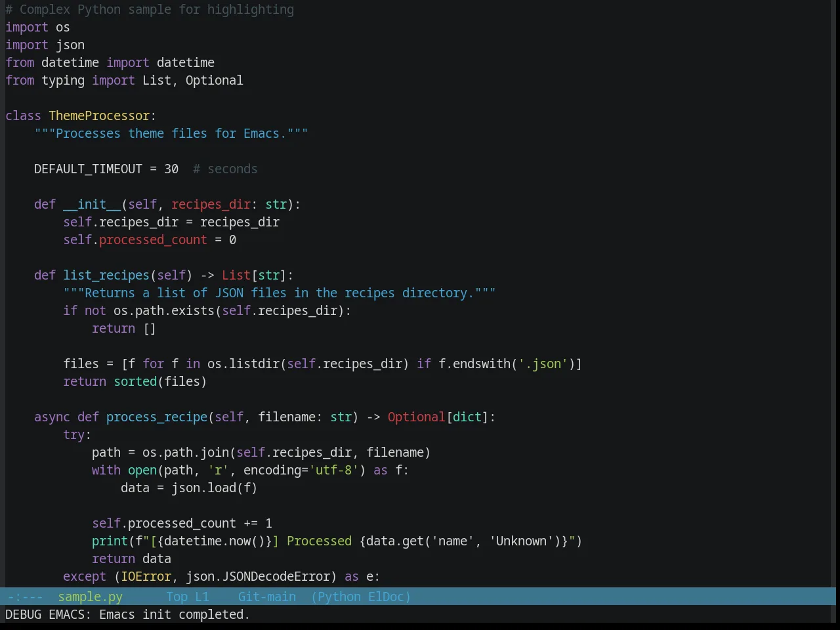Click the async keyword
This screenshot has height=630, width=840.
[x=52, y=417]
